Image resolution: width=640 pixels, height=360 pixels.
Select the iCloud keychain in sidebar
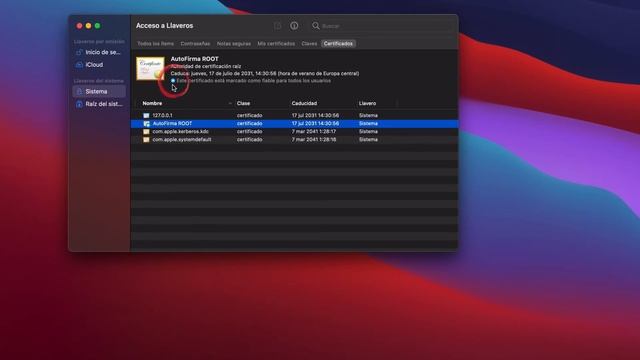pyautogui.click(x=99, y=65)
